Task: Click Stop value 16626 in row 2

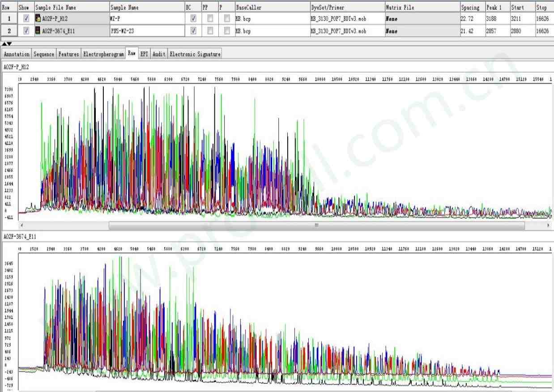Action: click(544, 31)
